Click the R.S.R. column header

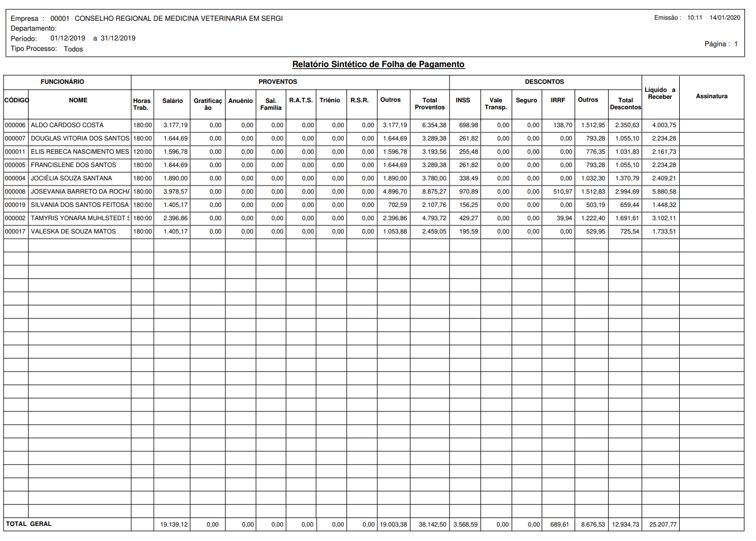360,100
